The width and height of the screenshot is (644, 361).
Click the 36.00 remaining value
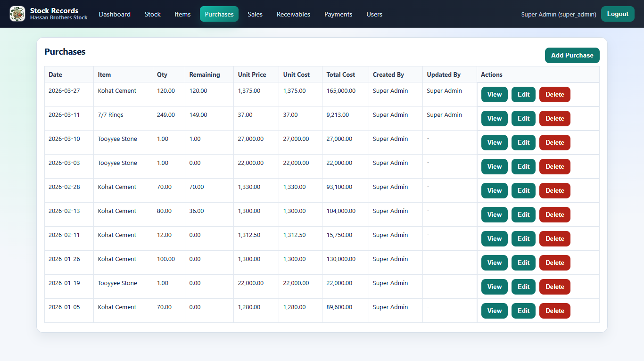197,211
